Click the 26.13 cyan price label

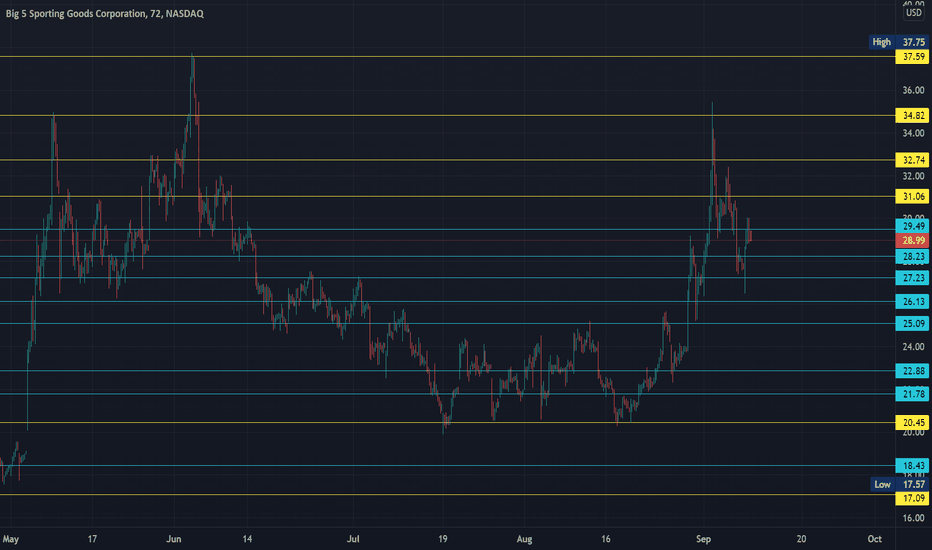(912, 301)
